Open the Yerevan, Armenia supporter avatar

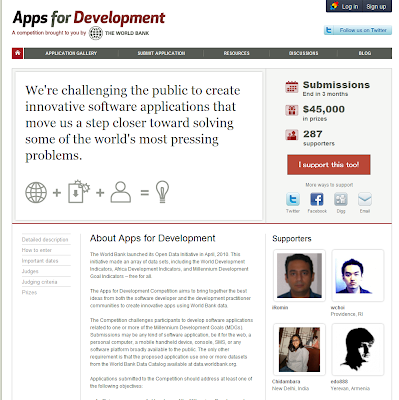point(358,349)
